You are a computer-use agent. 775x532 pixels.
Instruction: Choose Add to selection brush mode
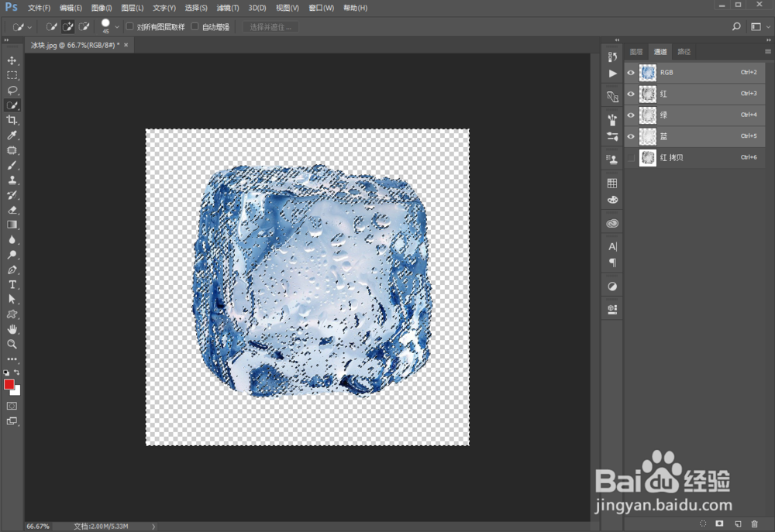pyautogui.click(x=67, y=26)
